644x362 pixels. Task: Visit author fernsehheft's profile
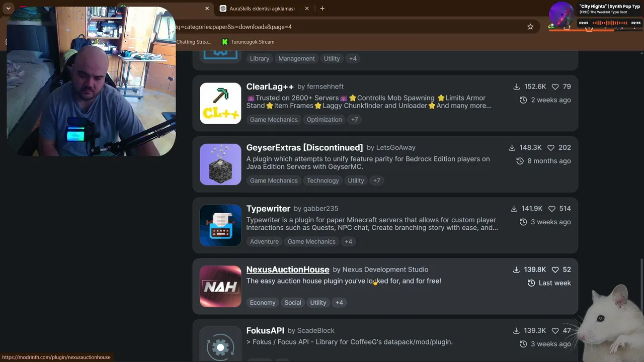(x=325, y=87)
